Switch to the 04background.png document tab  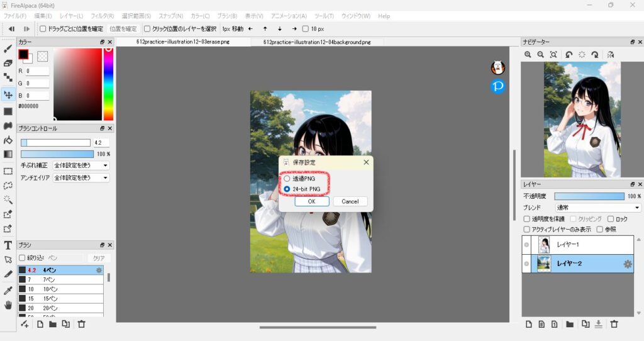(x=317, y=42)
